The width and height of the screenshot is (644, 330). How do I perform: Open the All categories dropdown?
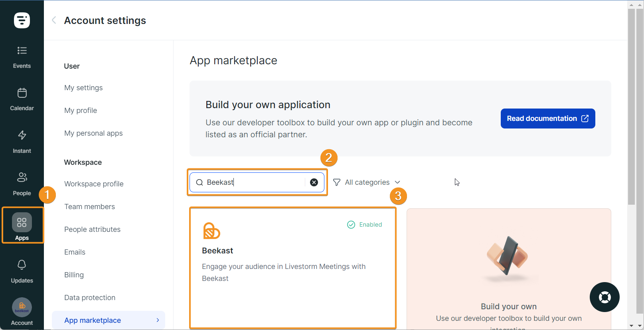pyautogui.click(x=367, y=182)
